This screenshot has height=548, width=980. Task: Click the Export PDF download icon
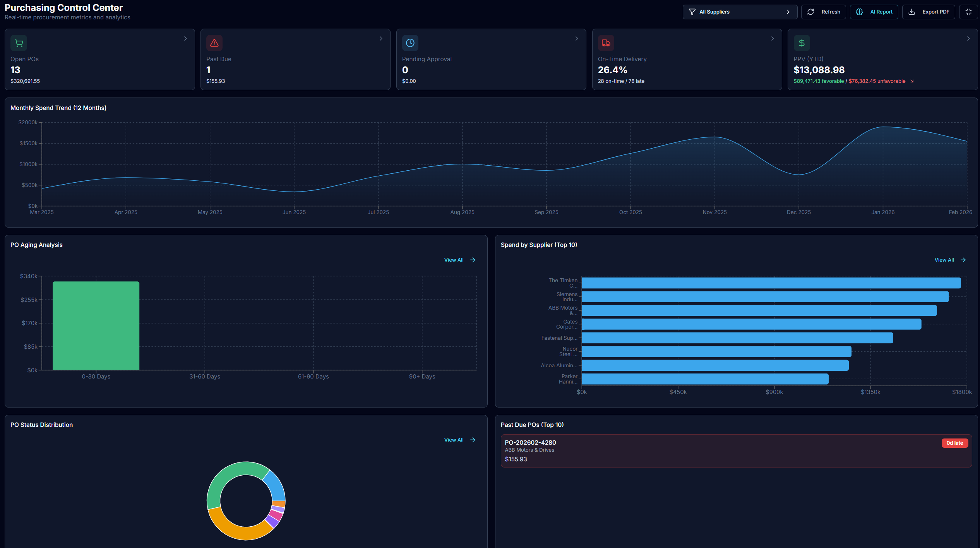click(911, 12)
